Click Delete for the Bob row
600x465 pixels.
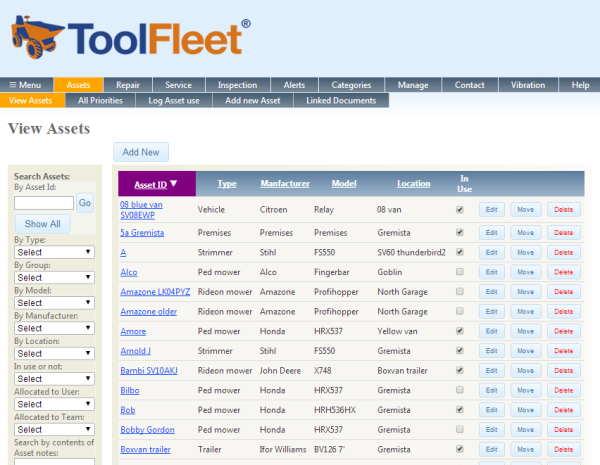(563, 410)
